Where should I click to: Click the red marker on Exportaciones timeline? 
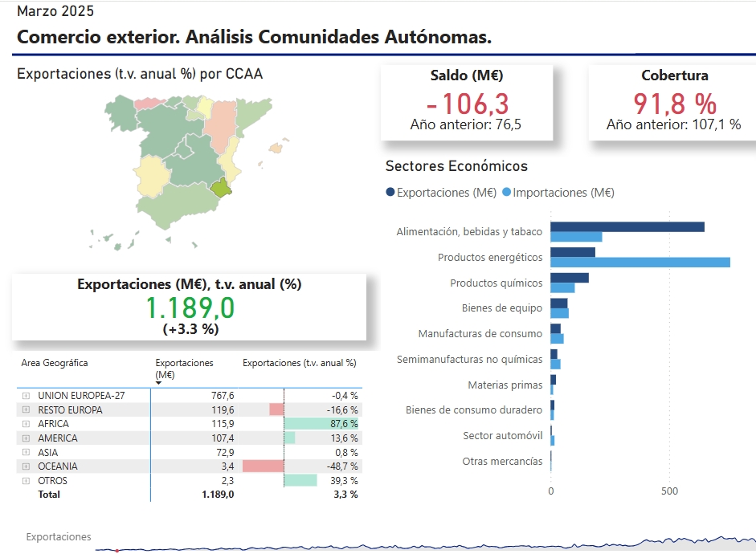[x=116, y=551]
